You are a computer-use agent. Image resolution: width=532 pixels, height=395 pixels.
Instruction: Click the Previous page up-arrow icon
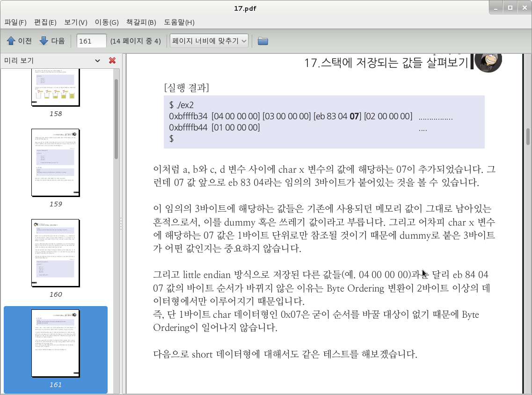point(11,41)
